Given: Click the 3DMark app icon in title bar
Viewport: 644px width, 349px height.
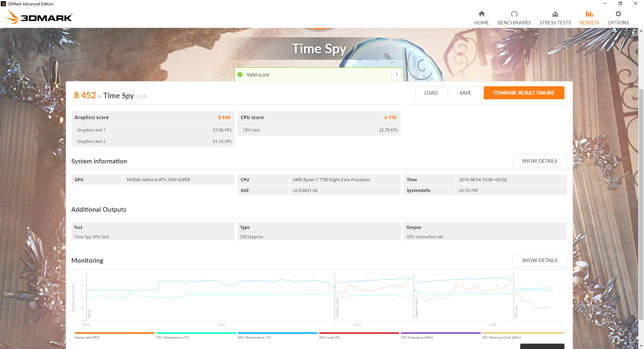Looking at the screenshot, I should [x=3, y=4].
